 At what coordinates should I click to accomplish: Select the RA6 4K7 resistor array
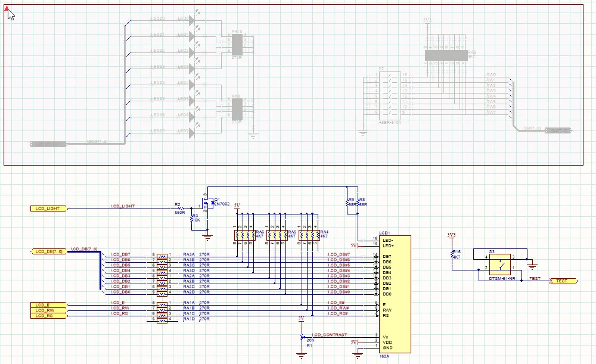[245, 235]
